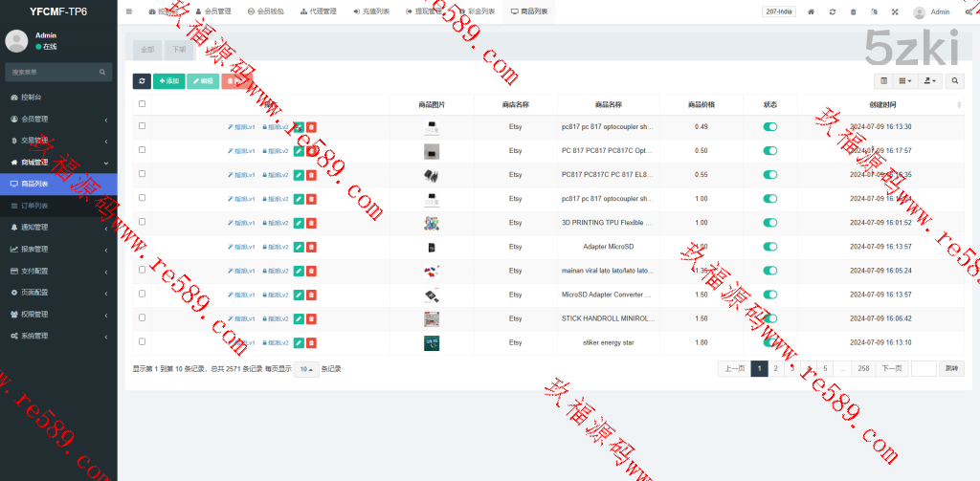Click the table view toggle icon in the toolbar
This screenshot has height=481, width=980.
pyautogui.click(x=883, y=81)
